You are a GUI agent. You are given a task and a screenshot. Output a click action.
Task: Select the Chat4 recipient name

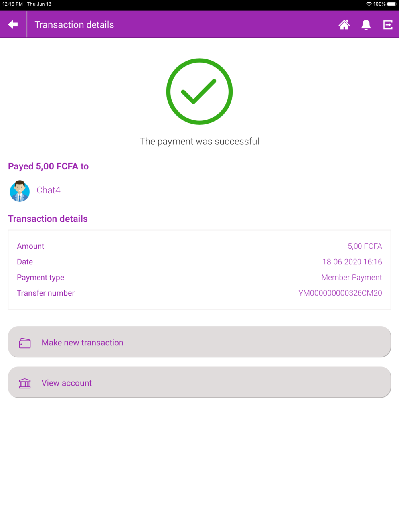(x=48, y=190)
